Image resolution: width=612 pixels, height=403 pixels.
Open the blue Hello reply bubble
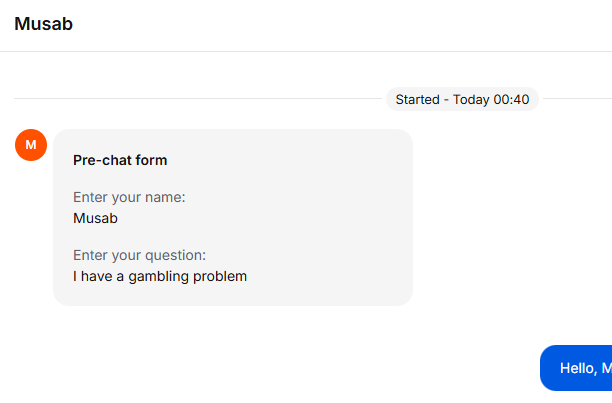pos(576,368)
